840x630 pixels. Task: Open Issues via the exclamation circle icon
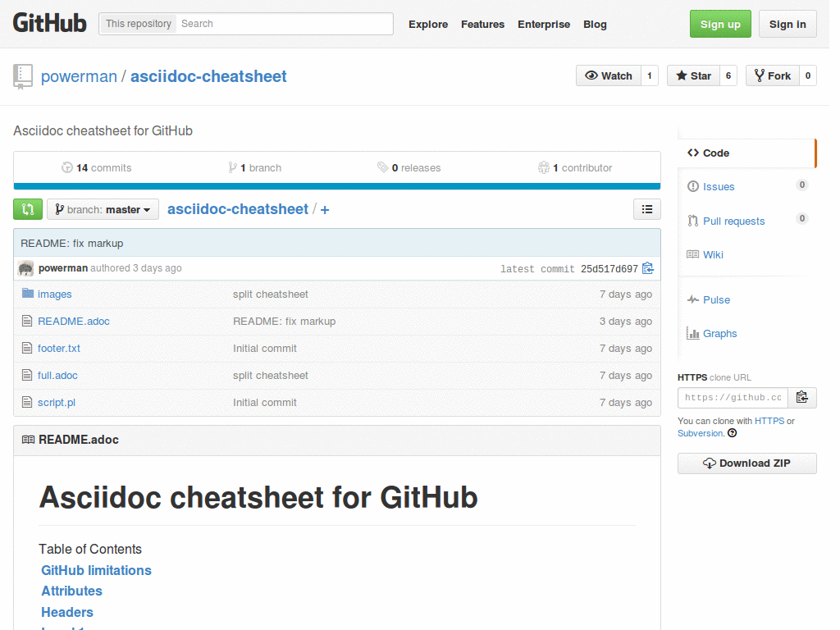(692, 186)
